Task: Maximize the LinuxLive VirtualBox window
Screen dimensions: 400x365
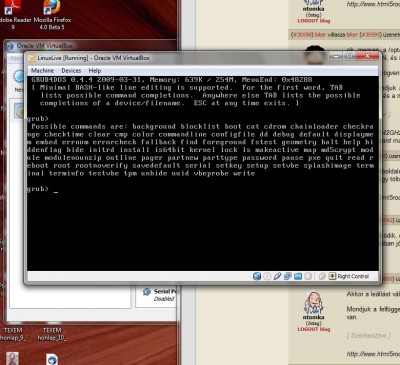Action: point(349,56)
